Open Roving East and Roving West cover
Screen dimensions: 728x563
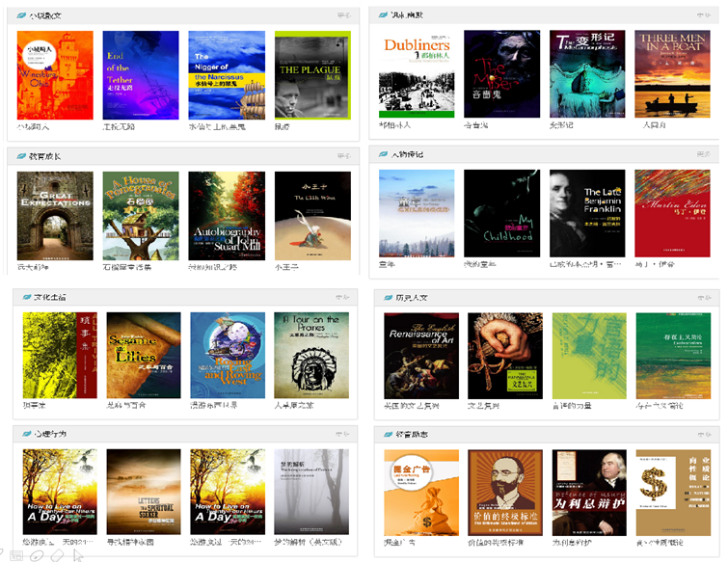(228, 355)
